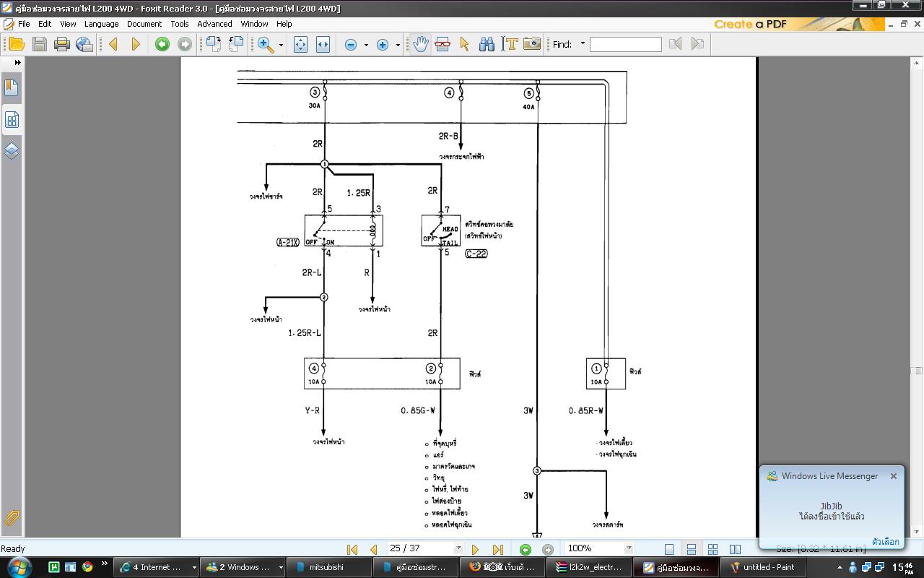The width and height of the screenshot is (924, 578).
Task: Open the Advanced menu
Action: pyautogui.click(x=214, y=24)
